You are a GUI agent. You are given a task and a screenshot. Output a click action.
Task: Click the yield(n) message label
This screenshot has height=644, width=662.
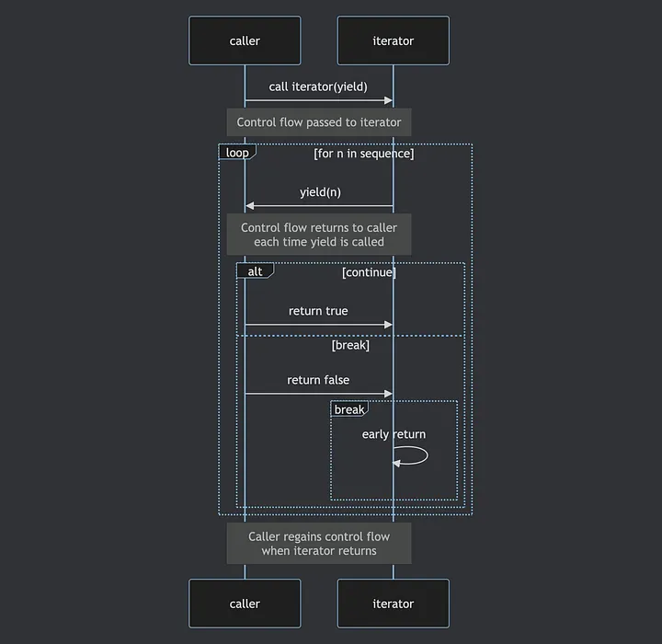coord(321,192)
